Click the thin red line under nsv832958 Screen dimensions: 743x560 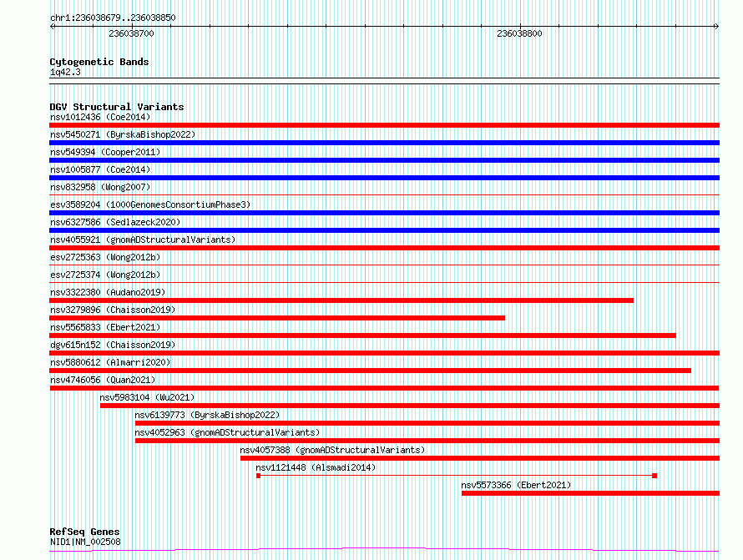384,194
